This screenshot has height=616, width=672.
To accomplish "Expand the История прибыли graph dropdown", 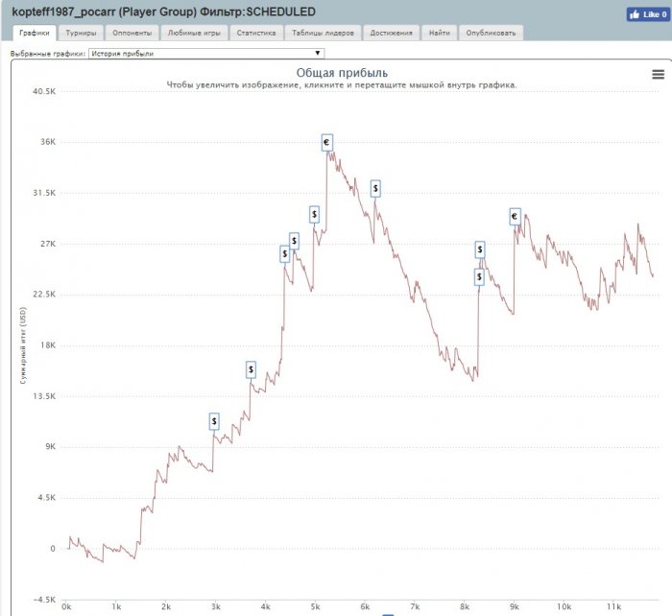I will (x=206, y=54).
